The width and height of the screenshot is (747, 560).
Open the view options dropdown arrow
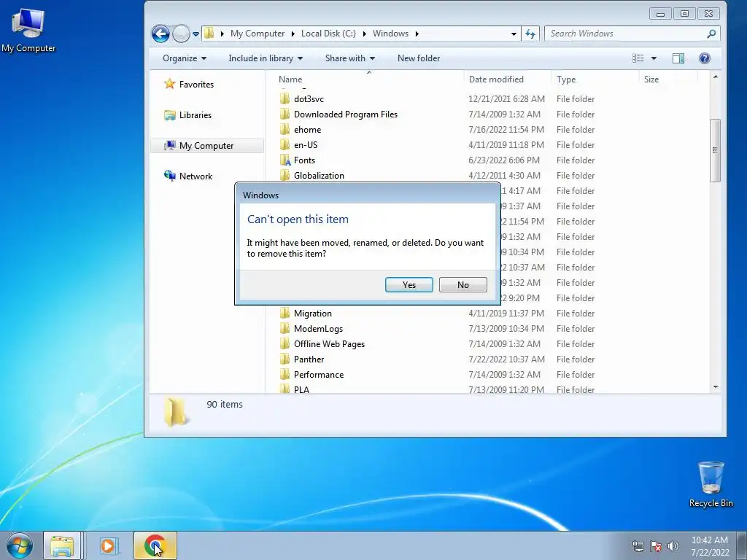(x=654, y=58)
